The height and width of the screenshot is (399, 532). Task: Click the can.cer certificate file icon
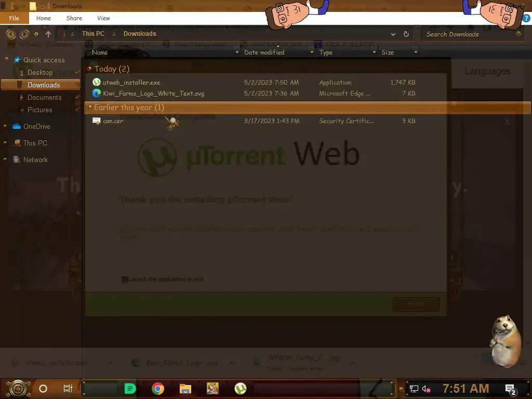(x=96, y=121)
